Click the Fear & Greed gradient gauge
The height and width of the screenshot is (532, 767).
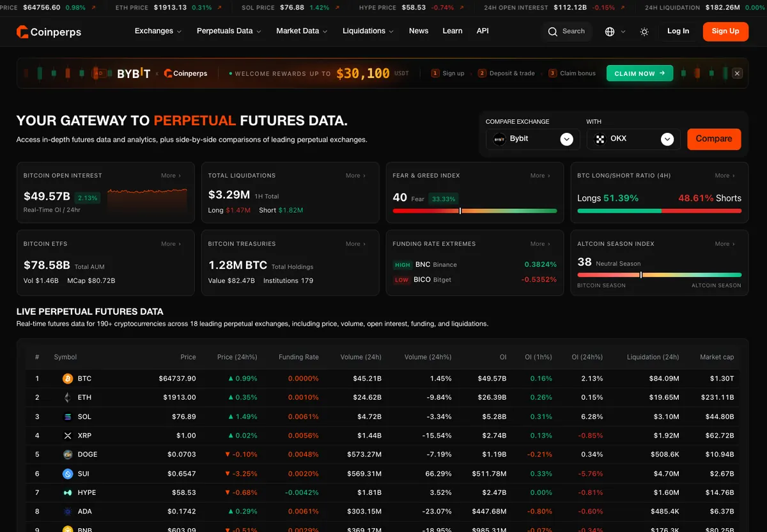tap(475, 211)
